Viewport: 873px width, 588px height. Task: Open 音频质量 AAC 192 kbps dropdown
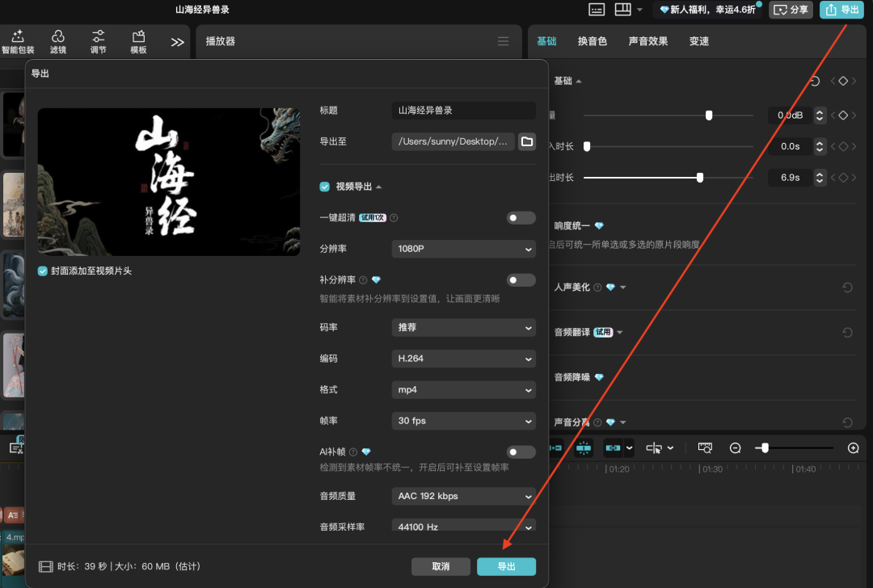464,496
